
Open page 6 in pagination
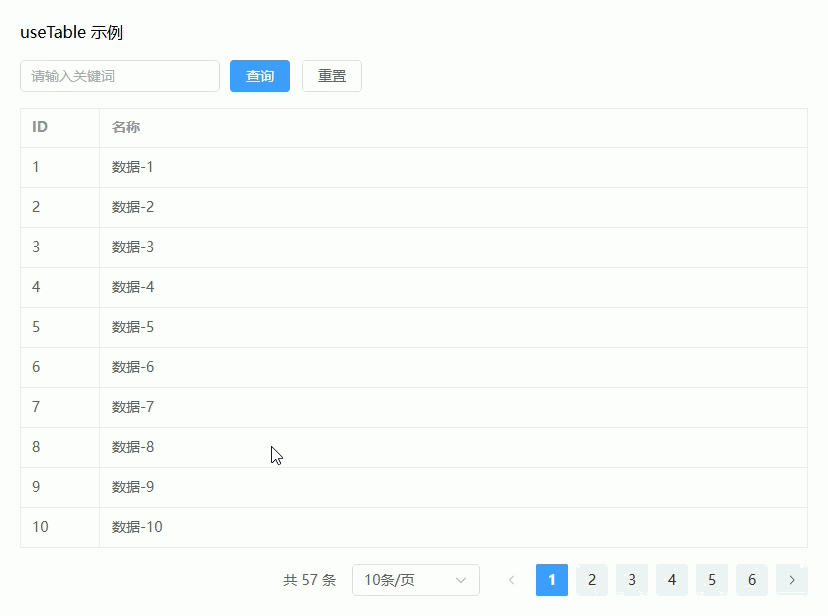(752, 580)
